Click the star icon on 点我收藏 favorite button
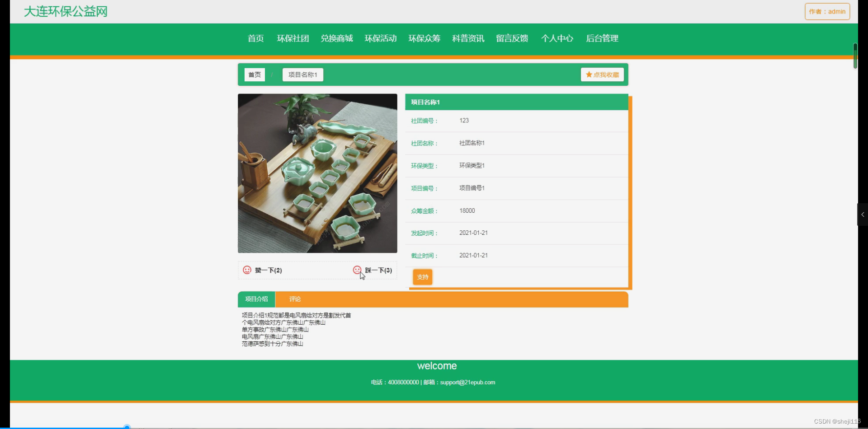 (x=588, y=75)
